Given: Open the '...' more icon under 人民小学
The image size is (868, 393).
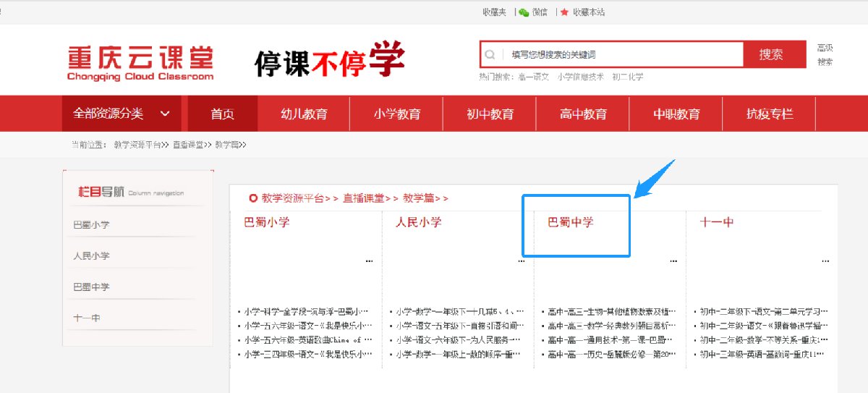Looking at the screenshot, I should coord(522,261).
